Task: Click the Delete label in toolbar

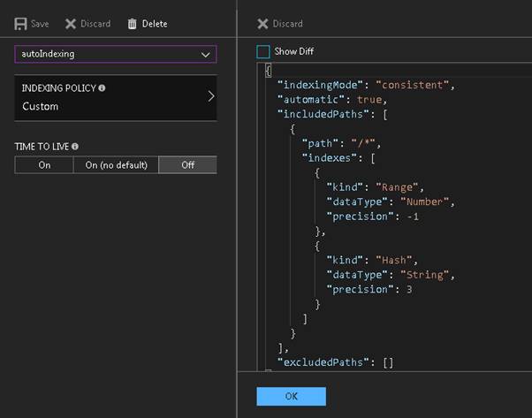Action: pyautogui.click(x=155, y=24)
